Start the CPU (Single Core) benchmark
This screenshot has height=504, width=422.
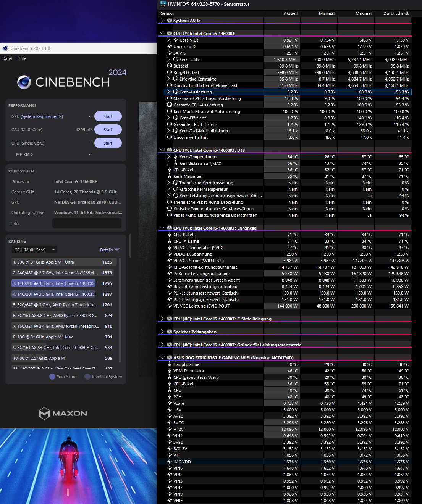pos(108,143)
